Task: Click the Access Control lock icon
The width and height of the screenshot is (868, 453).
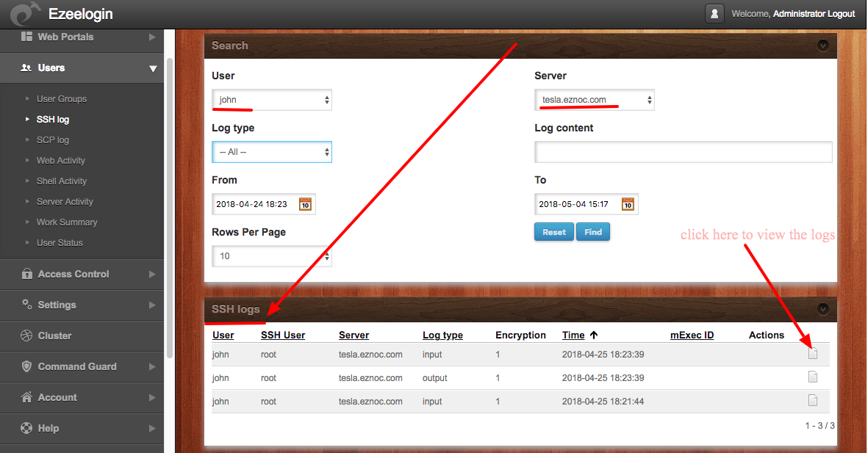Action: (26, 274)
